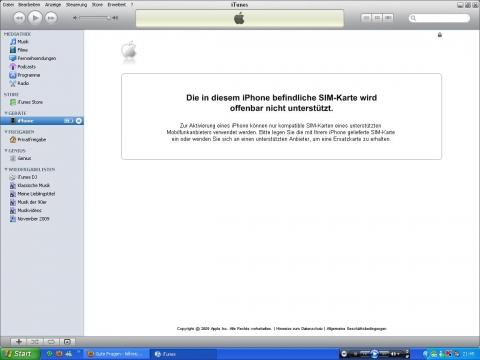The image size is (480, 360).
Task: Open the Steuerung menu
Action: point(76,5)
